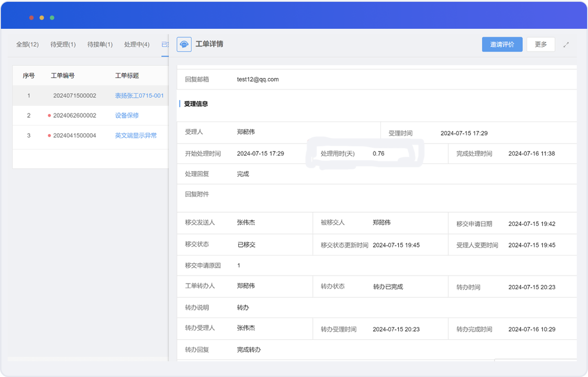Screen dimensions: 588x377
Task: Click the 工单详情 panel title
Action: pyautogui.click(x=209, y=44)
